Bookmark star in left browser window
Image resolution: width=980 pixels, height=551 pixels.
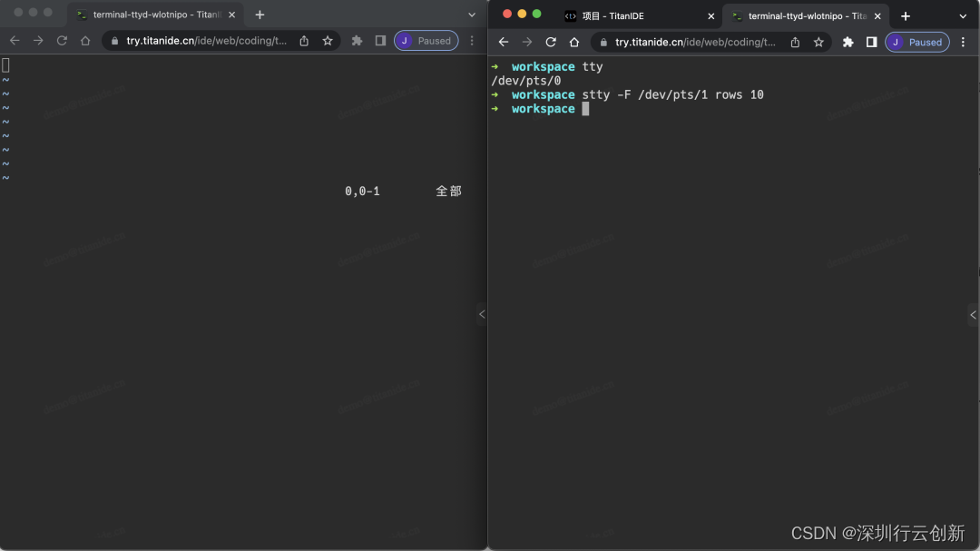[328, 41]
